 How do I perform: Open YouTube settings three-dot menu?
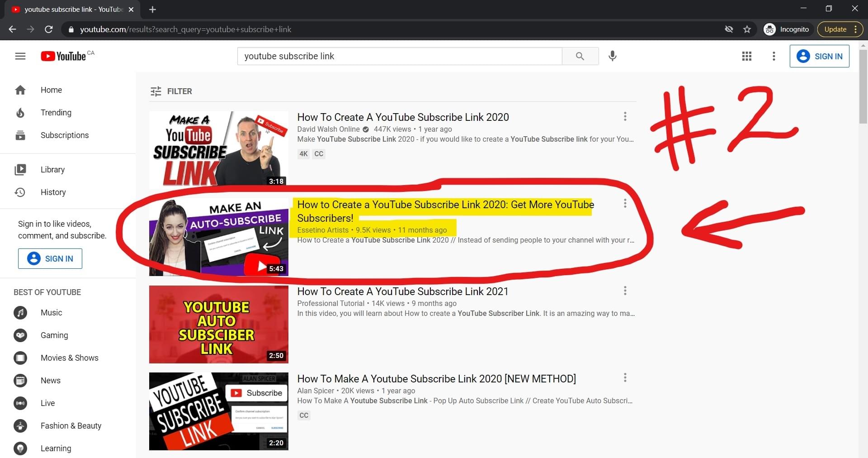[774, 56]
